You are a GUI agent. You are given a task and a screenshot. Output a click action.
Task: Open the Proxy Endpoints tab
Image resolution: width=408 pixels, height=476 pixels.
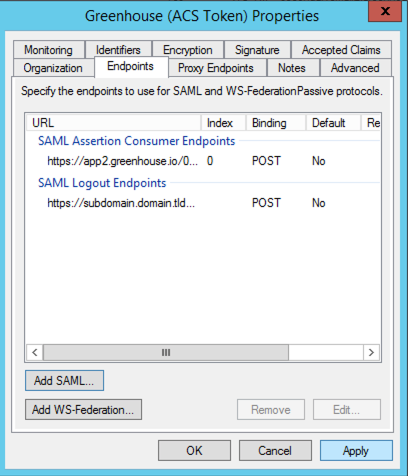click(216, 68)
